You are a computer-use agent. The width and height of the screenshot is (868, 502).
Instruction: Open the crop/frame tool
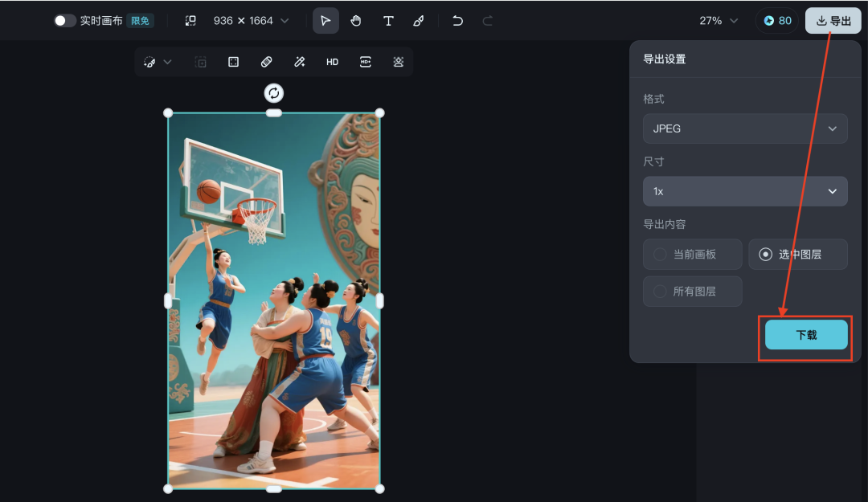click(233, 61)
